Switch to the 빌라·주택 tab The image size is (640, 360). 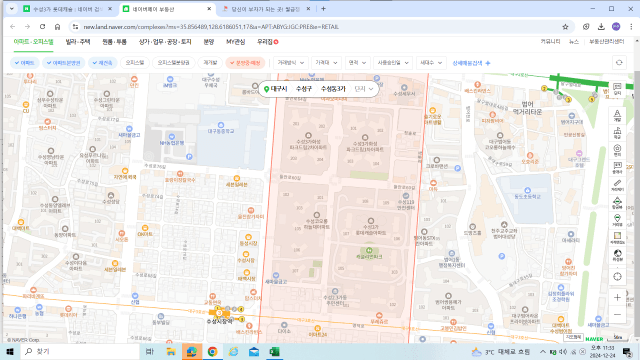coord(78,42)
